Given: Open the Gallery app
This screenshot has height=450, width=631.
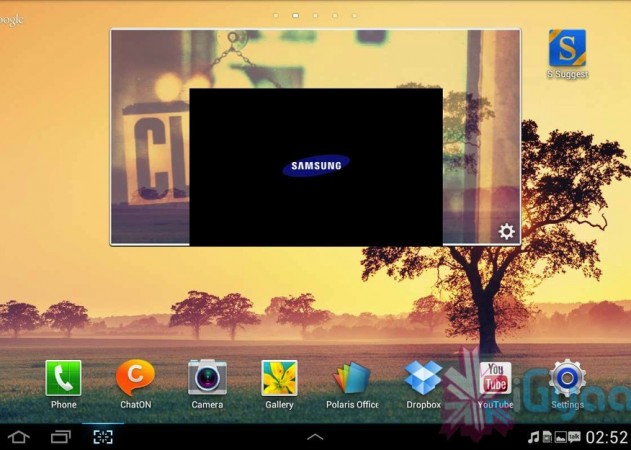Looking at the screenshot, I should point(279,378).
